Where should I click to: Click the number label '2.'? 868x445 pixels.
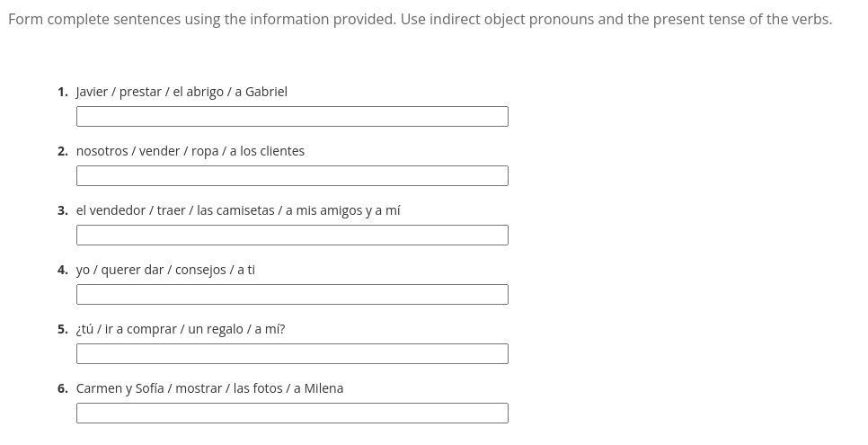pos(62,151)
